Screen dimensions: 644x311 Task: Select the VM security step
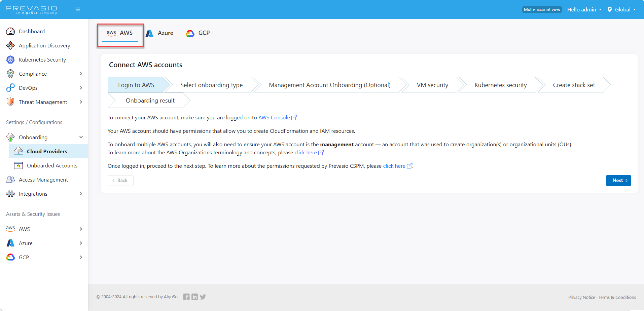pyautogui.click(x=432, y=85)
